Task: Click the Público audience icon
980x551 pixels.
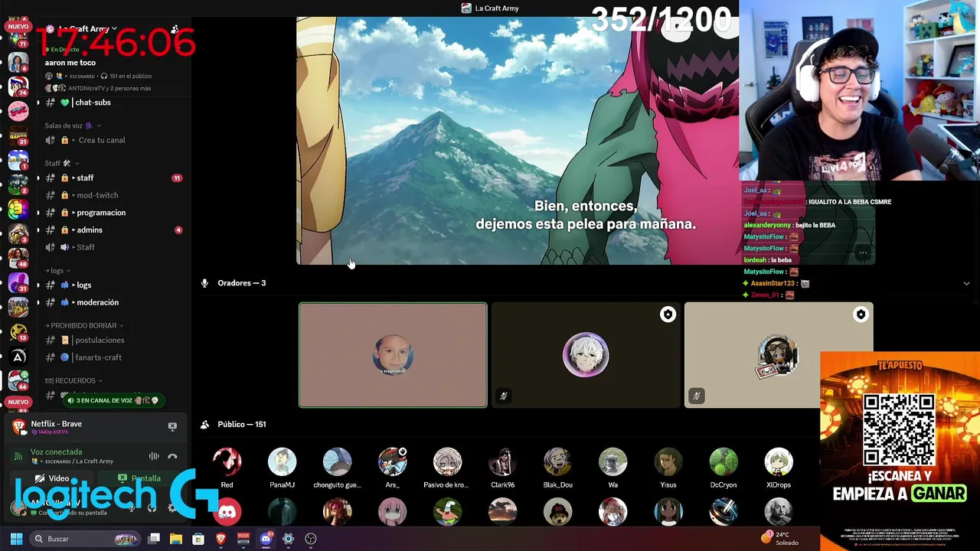Action: (x=204, y=425)
